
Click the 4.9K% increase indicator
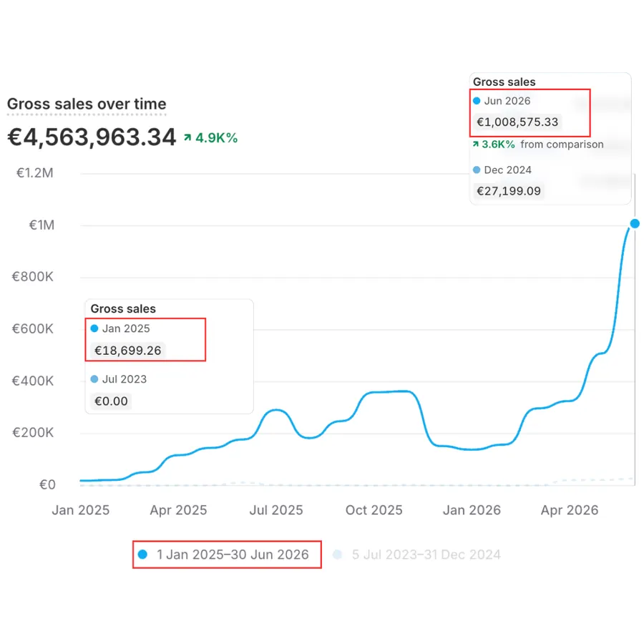coord(210,138)
